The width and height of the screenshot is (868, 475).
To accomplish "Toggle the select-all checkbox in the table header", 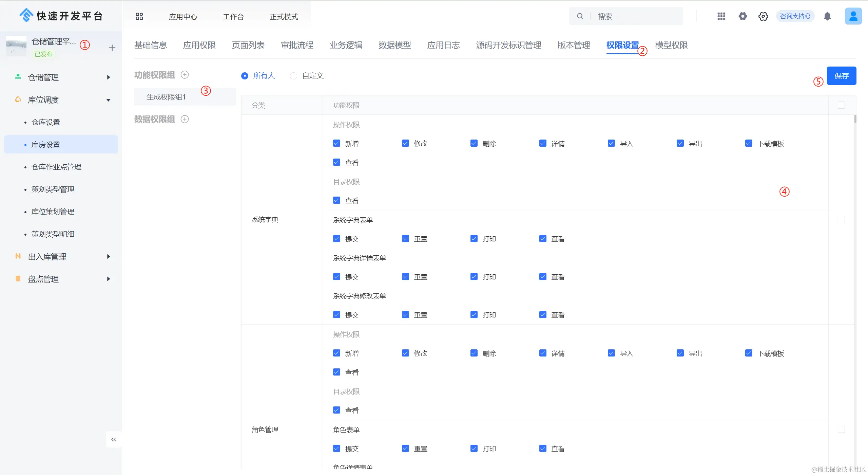I will (841, 105).
